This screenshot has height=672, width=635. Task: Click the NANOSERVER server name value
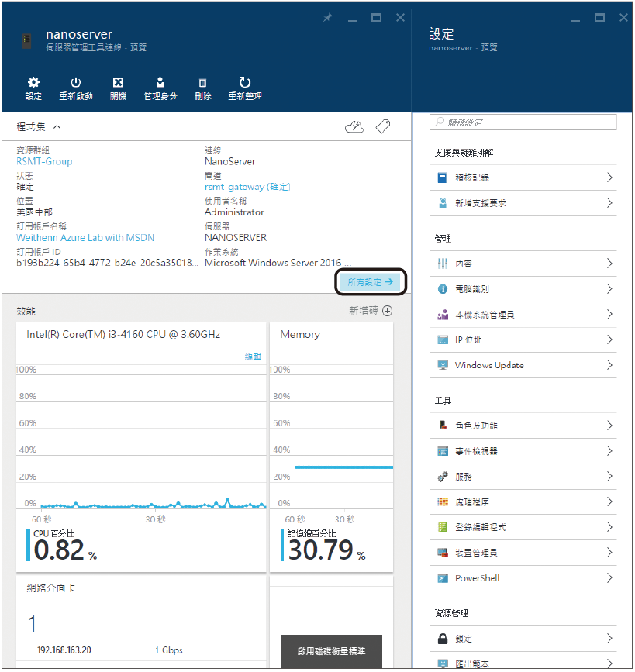point(236,238)
